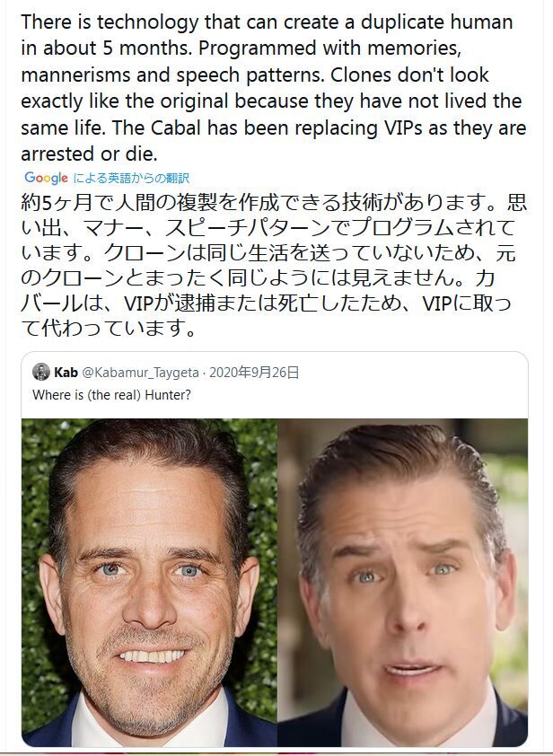Click the English tweet paragraph about duplicate humans
The height and width of the screenshot is (756, 553).
click(x=274, y=88)
